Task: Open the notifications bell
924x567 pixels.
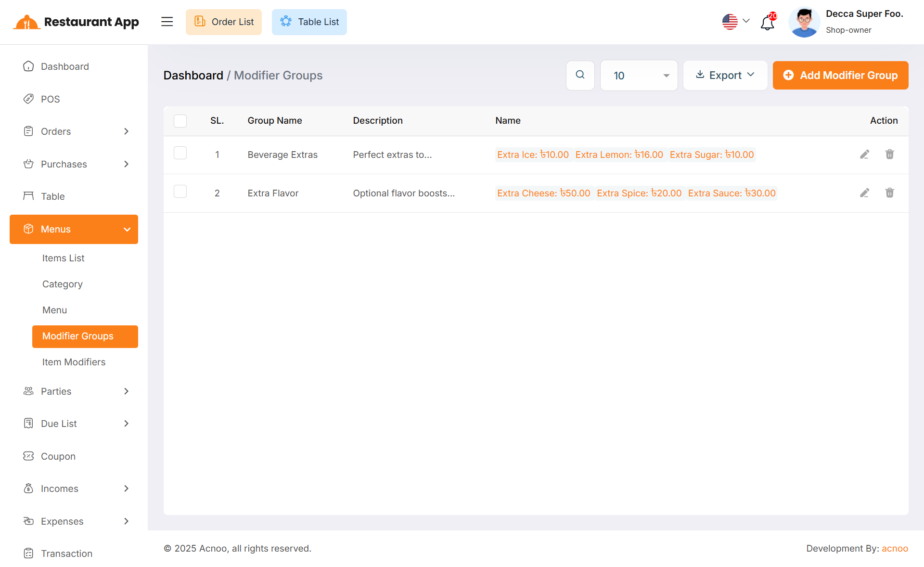Action: pyautogui.click(x=767, y=22)
